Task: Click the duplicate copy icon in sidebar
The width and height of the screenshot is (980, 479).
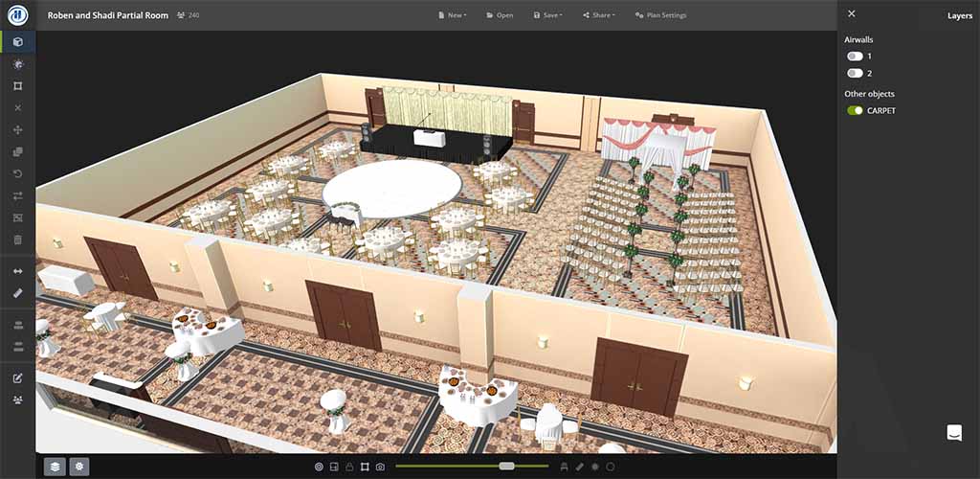Action: (x=17, y=151)
